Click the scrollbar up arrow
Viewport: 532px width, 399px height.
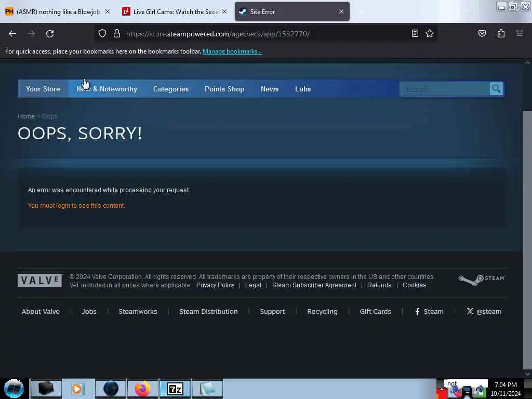pyautogui.click(x=527, y=63)
